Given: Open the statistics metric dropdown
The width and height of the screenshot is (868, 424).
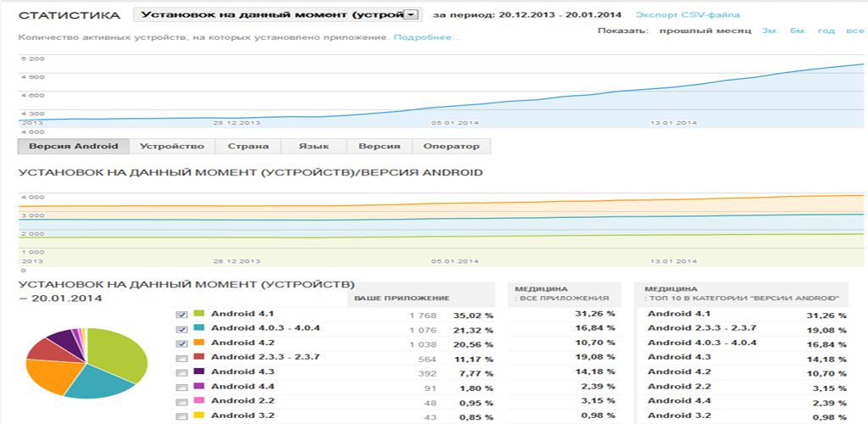Looking at the screenshot, I should tap(277, 15).
